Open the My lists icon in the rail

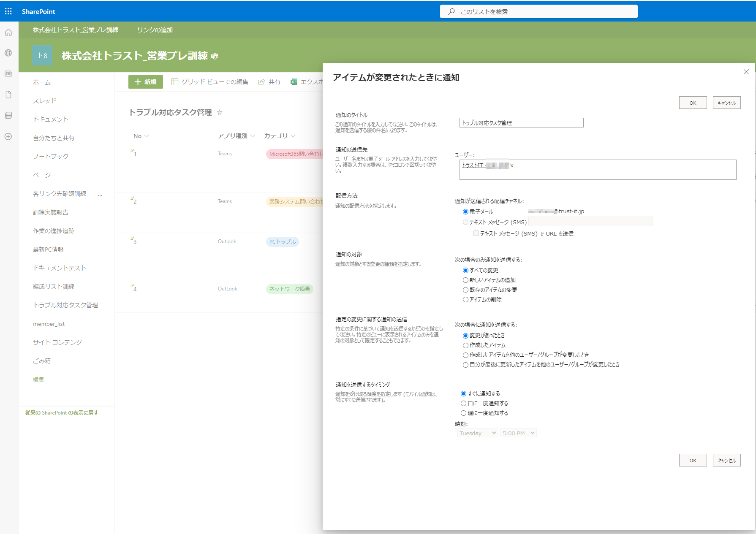pyautogui.click(x=8, y=115)
